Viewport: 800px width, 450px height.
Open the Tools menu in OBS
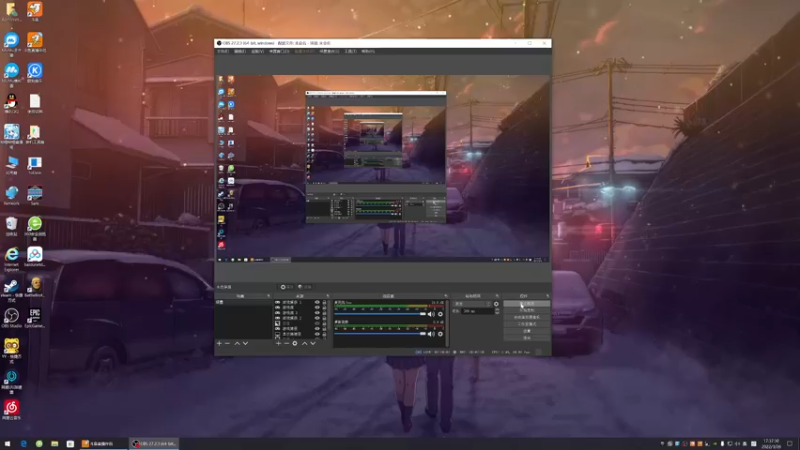(351, 51)
